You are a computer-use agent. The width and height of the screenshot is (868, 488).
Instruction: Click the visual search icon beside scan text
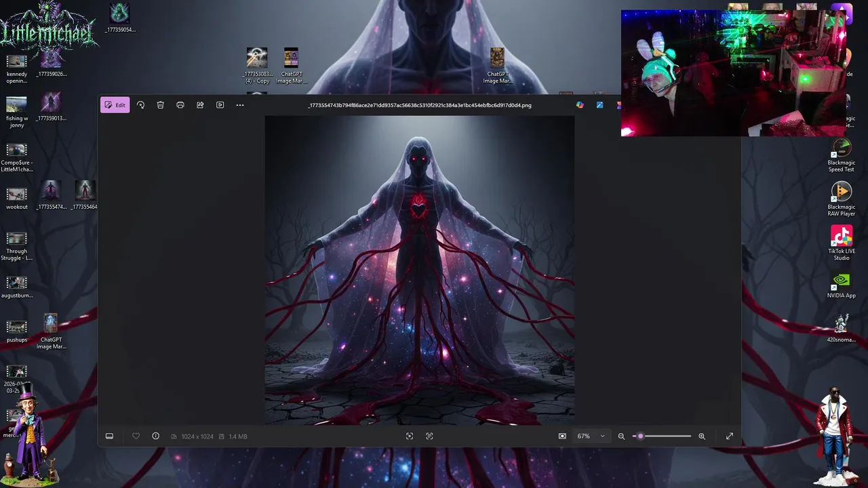(x=429, y=436)
